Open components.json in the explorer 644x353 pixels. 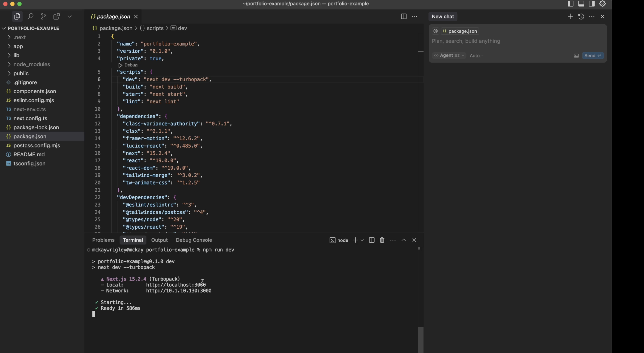42,91
